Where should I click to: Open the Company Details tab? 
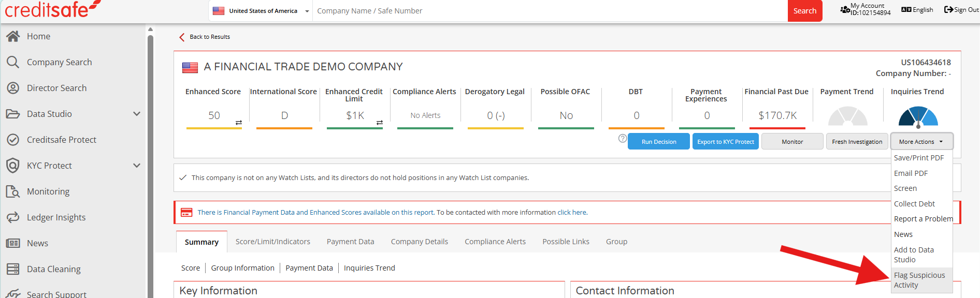(420, 242)
